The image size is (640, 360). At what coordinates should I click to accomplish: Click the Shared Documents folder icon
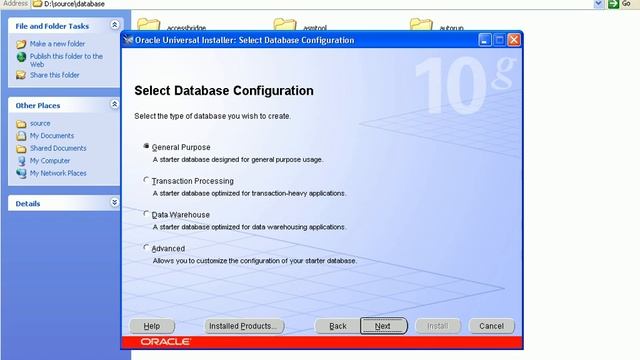click(21, 149)
